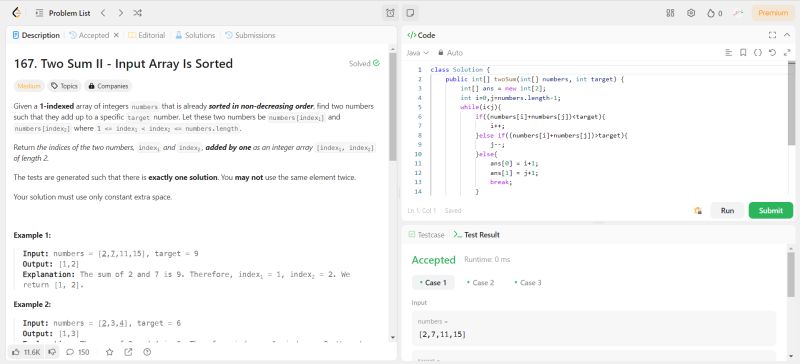This screenshot has height=364, width=800.
Task: Click the Medium difficulty tag
Action: click(x=29, y=86)
